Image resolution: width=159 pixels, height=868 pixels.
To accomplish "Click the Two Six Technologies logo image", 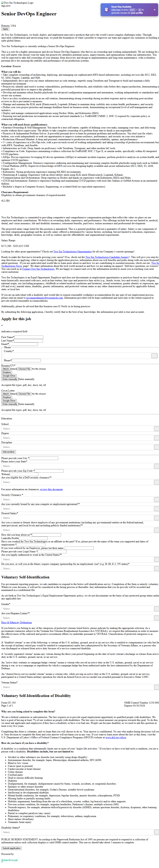I will tap(17, 3).
